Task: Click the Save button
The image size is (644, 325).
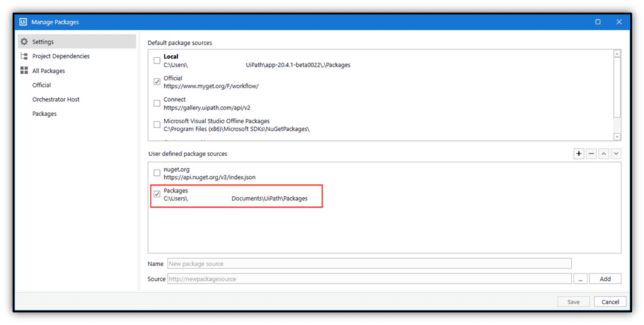Action: click(x=573, y=302)
